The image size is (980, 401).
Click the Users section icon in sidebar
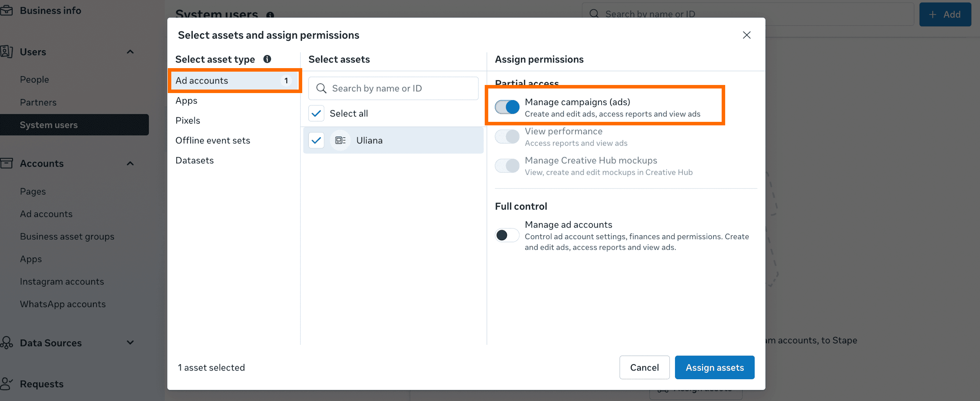point(7,52)
